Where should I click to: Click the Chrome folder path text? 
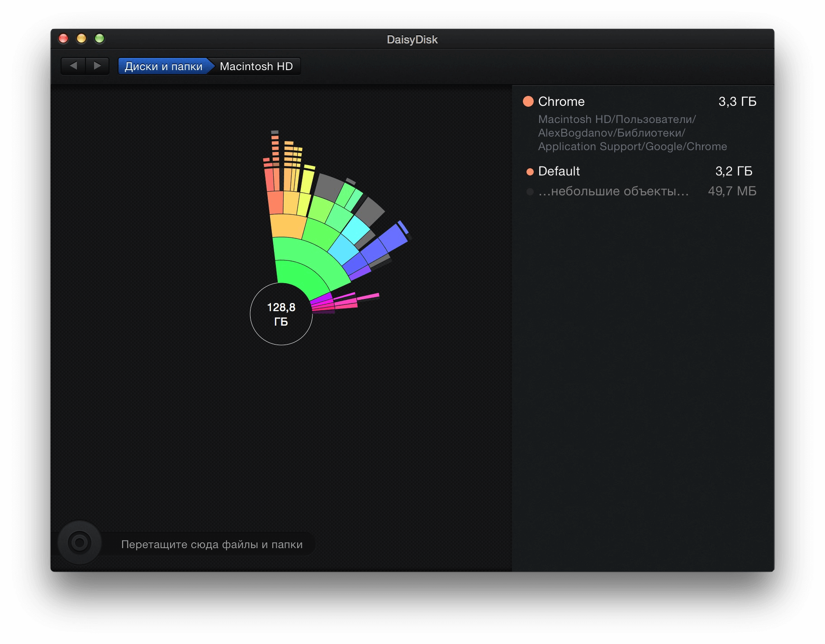point(631,133)
